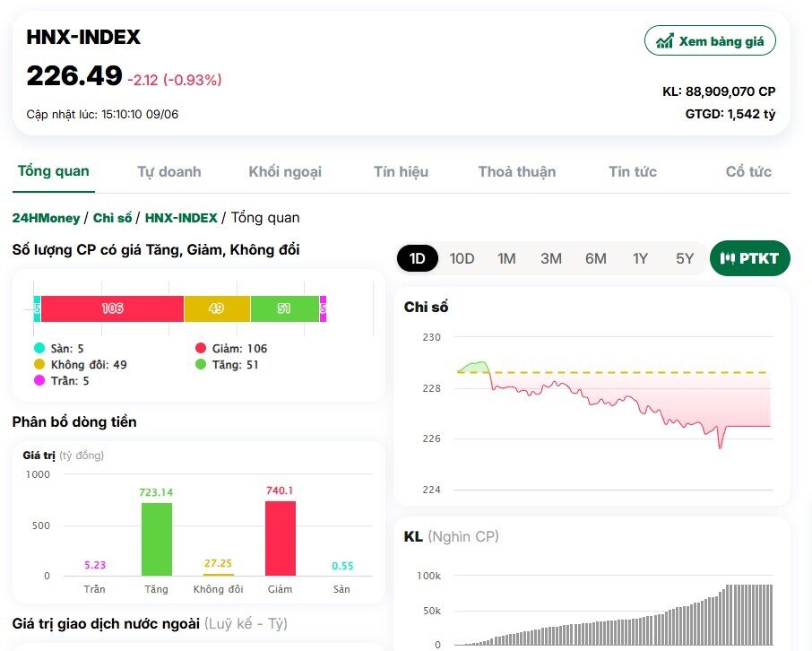The height and width of the screenshot is (651, 812).
Task: Click the 723.14 value label
Action: click(156, 492)
